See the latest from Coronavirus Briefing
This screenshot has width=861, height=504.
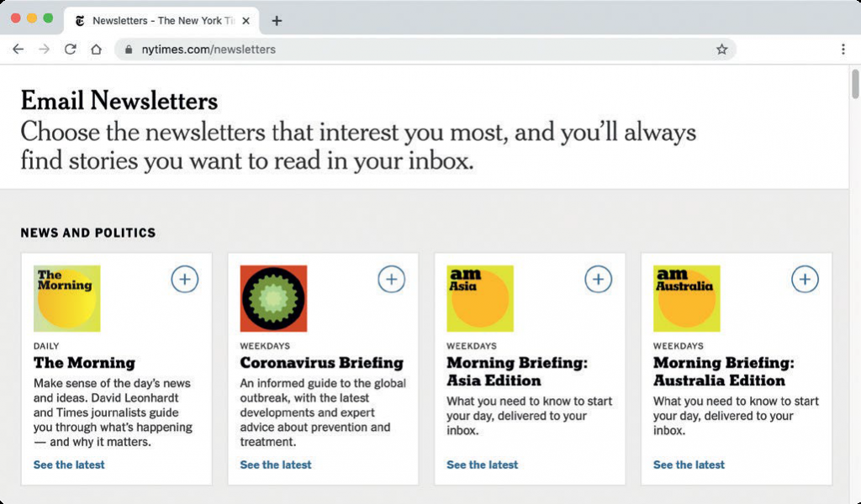coord(275,465)
